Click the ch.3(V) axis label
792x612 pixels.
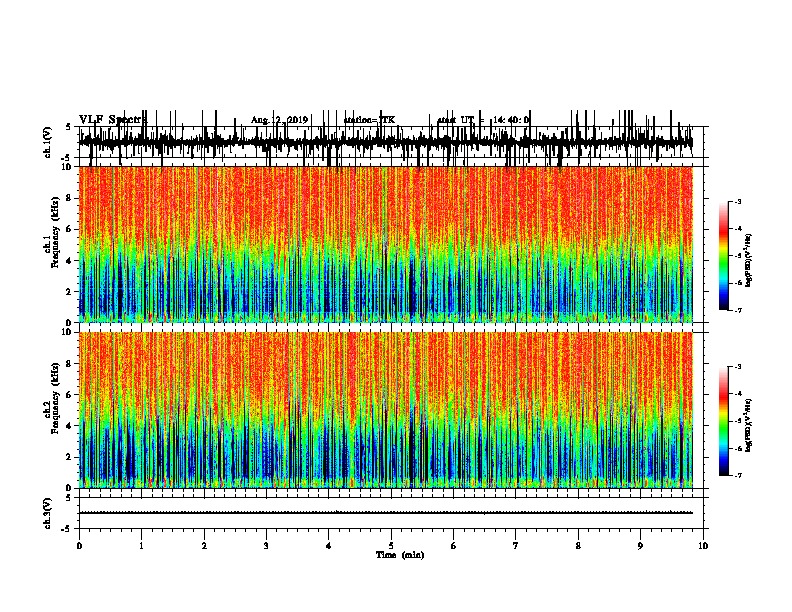48,513
